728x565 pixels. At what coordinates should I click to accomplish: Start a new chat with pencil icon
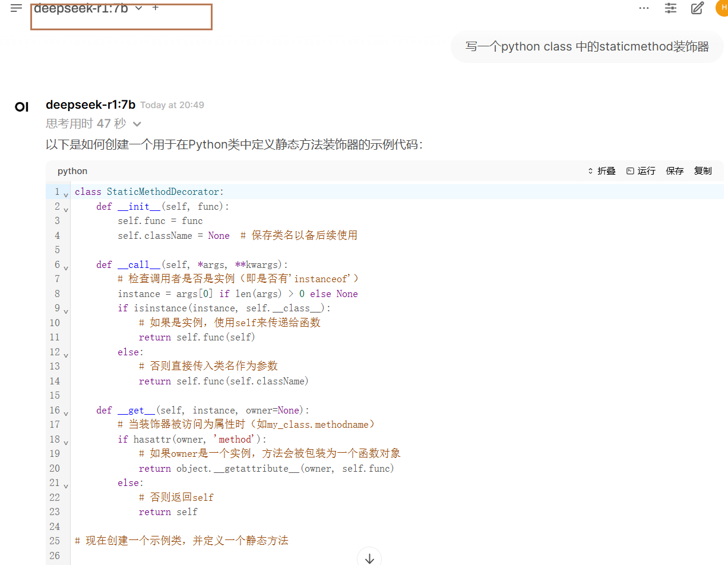click(x=697, y=8)
